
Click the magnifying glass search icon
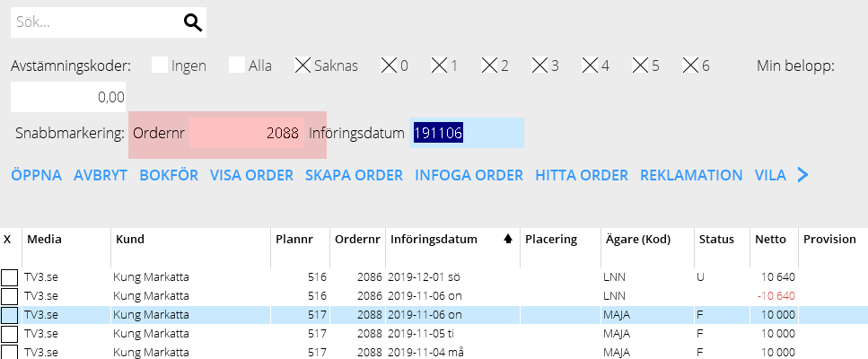193,22
